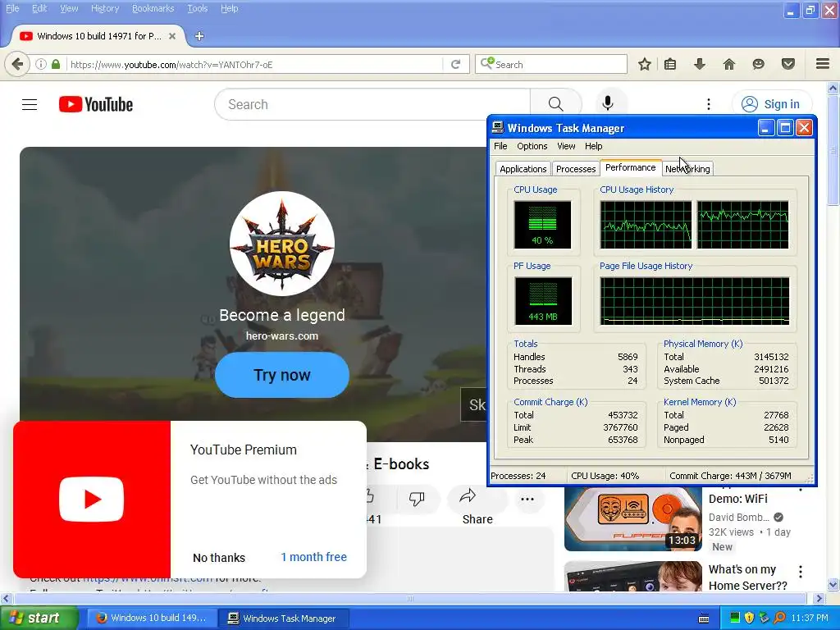840x630 pixels.
Task: Open the Firefox History menu
Action: (x=104, y=8)
